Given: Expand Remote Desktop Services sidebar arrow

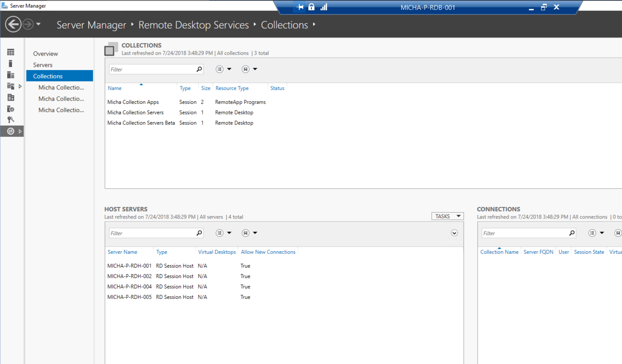Looking at the screenshot, I should coord(20,131).
